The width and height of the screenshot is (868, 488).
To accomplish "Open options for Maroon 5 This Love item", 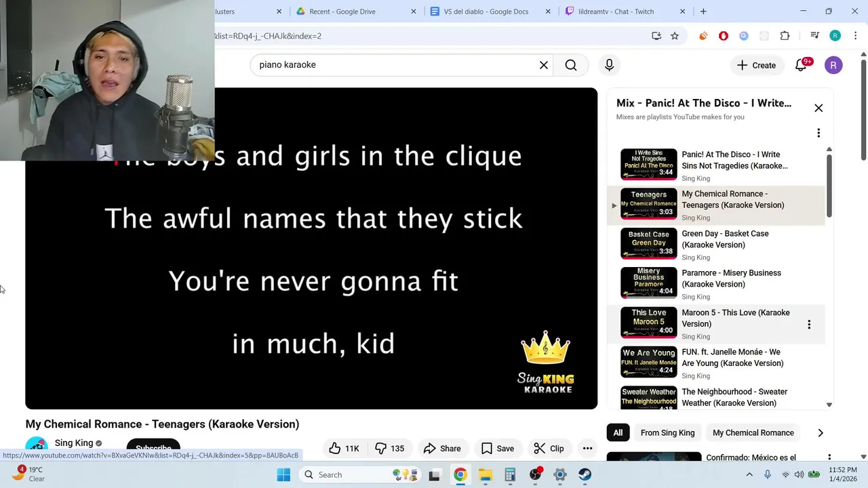I will click(809, 325).
